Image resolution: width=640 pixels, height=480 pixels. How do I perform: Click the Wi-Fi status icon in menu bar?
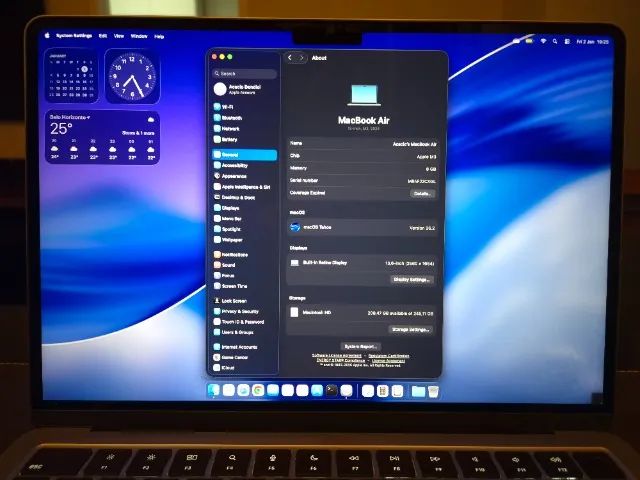[x=543, y=41]
